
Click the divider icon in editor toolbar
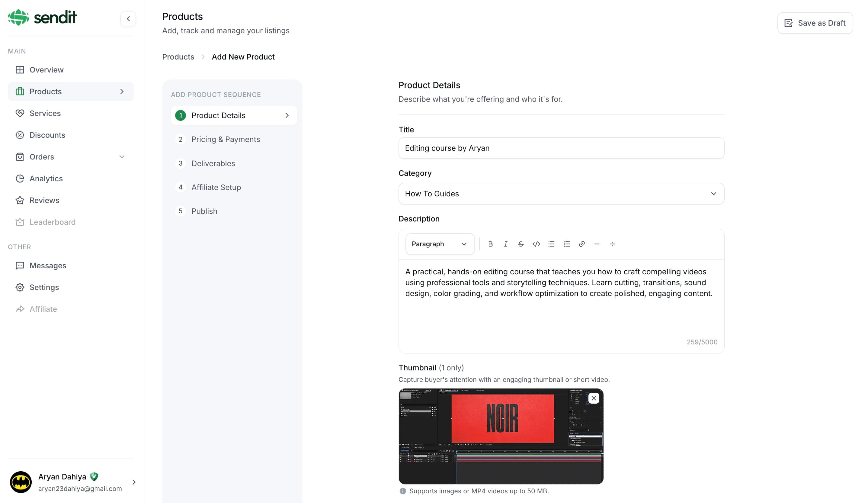click(612, 244)
